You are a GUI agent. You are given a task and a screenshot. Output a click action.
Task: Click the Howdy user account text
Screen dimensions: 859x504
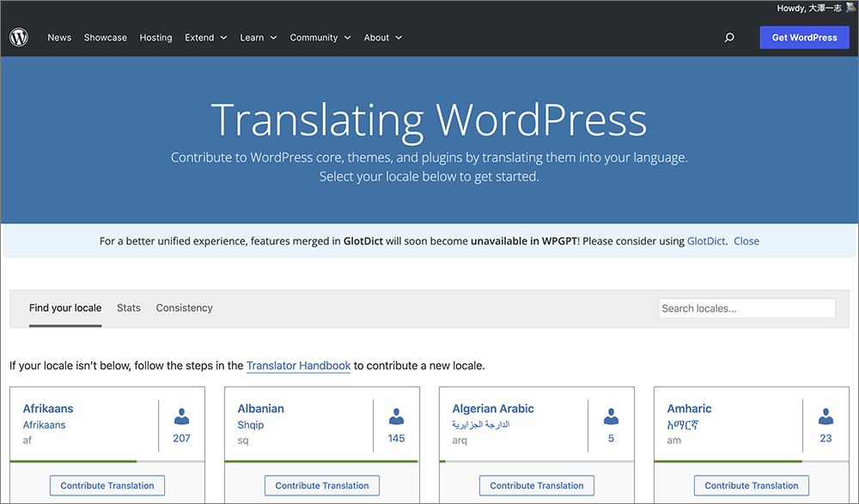809,8
